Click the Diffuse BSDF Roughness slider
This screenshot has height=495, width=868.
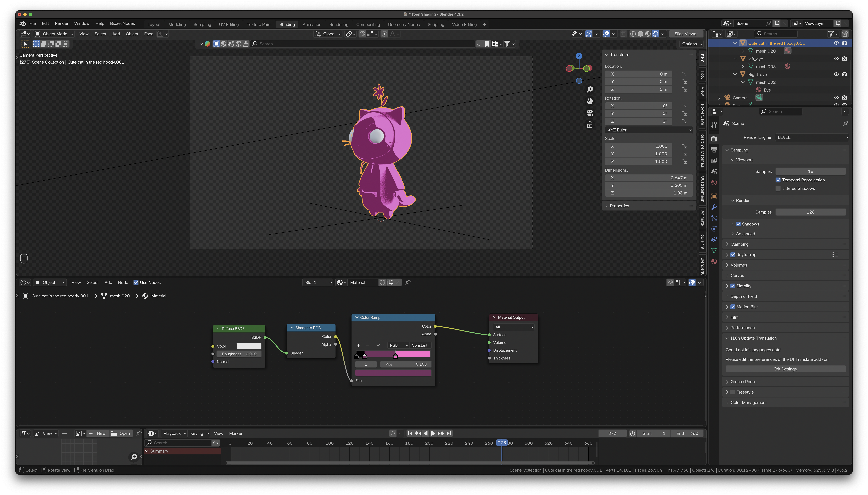point(239,354)
